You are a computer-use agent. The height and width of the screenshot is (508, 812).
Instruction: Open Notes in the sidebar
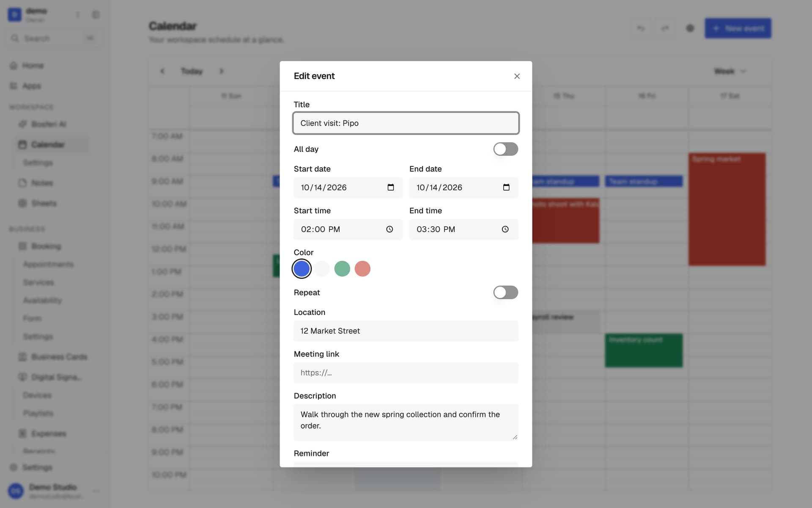coord(36,183)
